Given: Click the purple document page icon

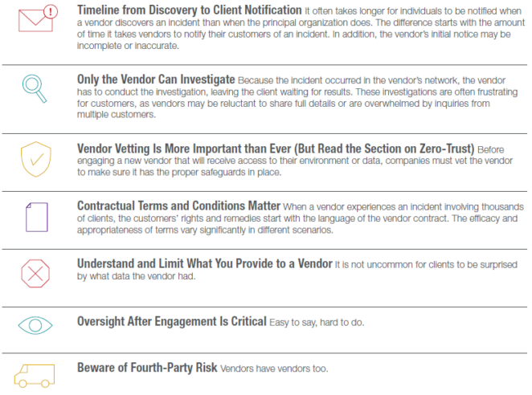Looking at the screenshot, I should 37,217.
